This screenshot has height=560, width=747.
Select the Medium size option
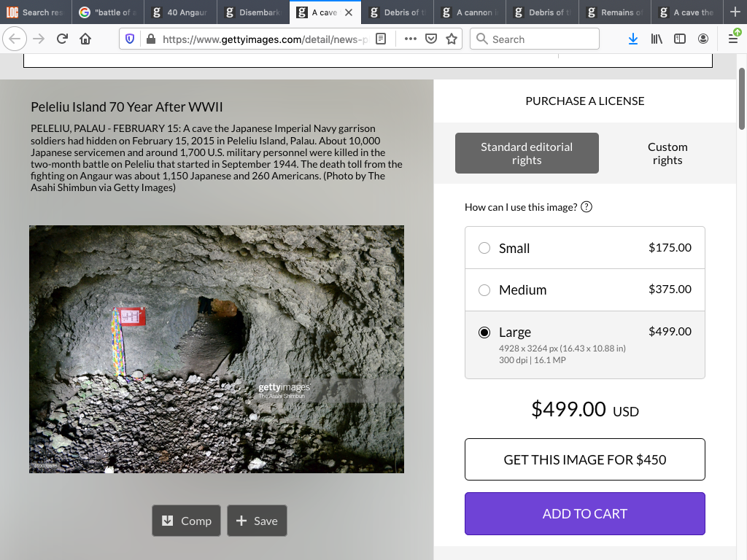484,290
